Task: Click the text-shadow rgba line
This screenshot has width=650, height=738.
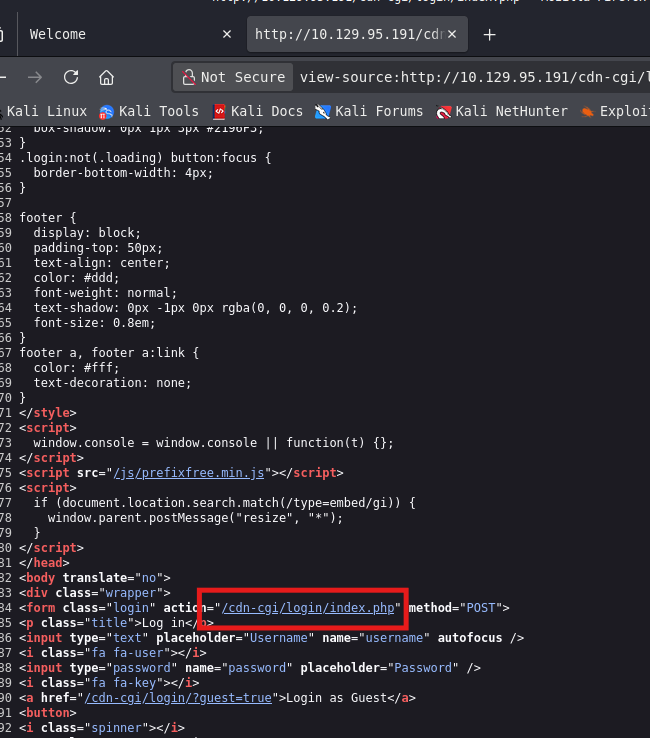Action: (x=195, y=308)
